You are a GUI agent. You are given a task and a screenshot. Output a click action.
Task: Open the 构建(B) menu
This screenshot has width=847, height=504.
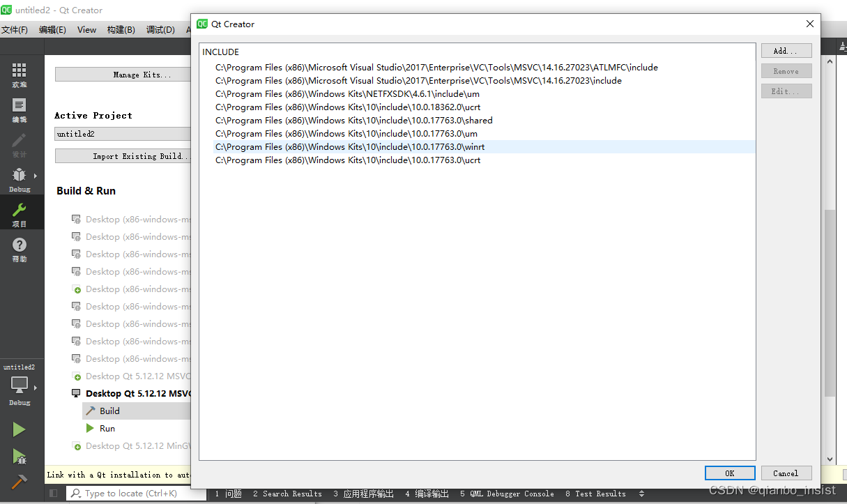121,30
